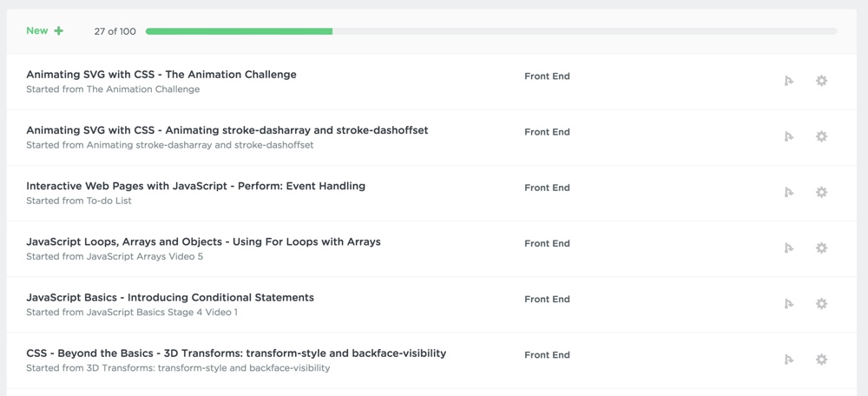Click the New plus button
This screenshot has width=868, height=396.
(x=45, y=31)
